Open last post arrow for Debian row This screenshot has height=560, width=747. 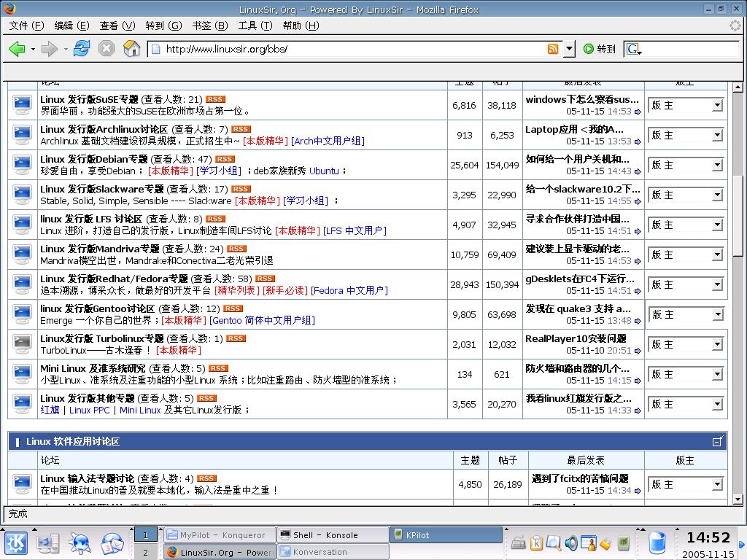point(638,171)
